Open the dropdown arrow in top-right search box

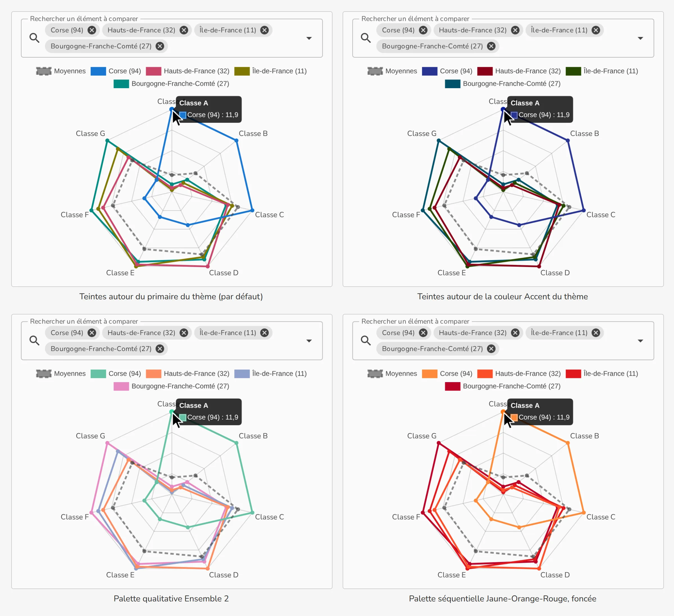click(640, 38)
